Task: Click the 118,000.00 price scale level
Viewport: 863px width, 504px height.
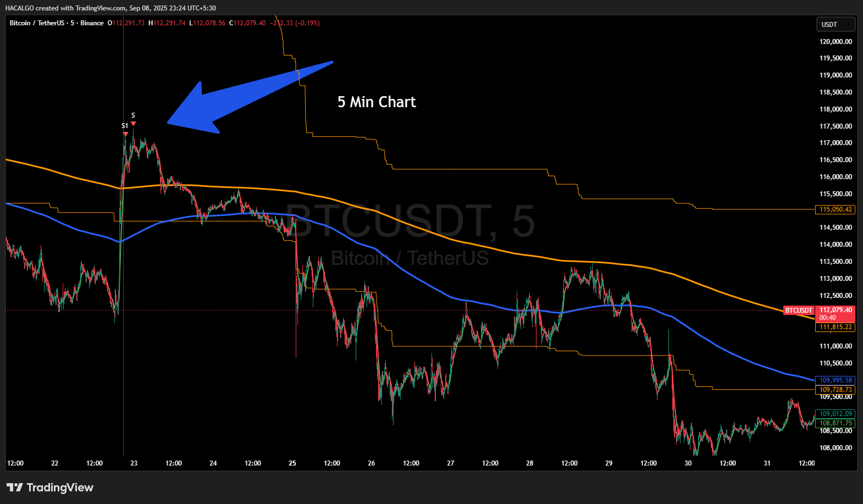Action: 836,109
